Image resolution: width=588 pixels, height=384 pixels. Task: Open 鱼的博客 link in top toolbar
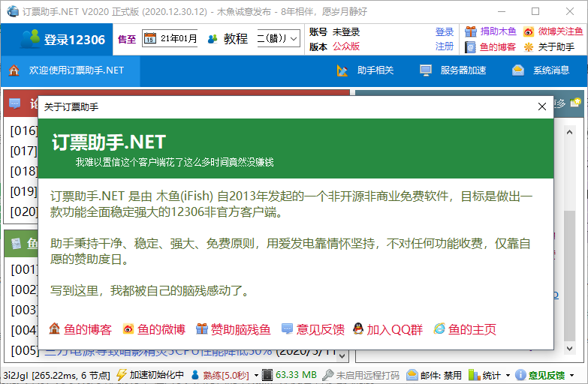point(490,46)
